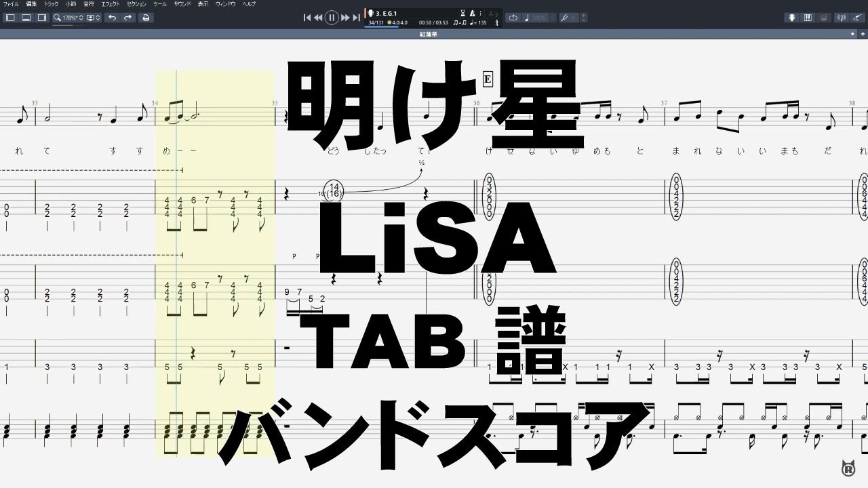
Task: Click the tuning fork icon in the display
Action: [496, 22]
